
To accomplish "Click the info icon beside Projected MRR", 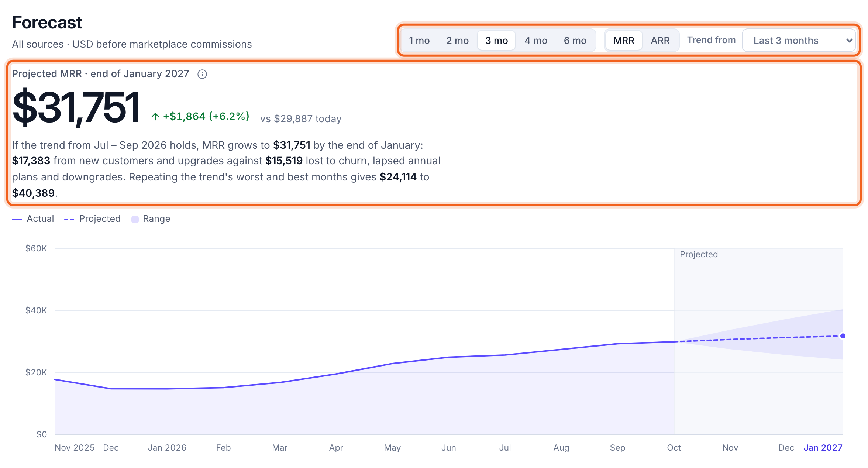I will pyautogui.click(x=202, y=74).
